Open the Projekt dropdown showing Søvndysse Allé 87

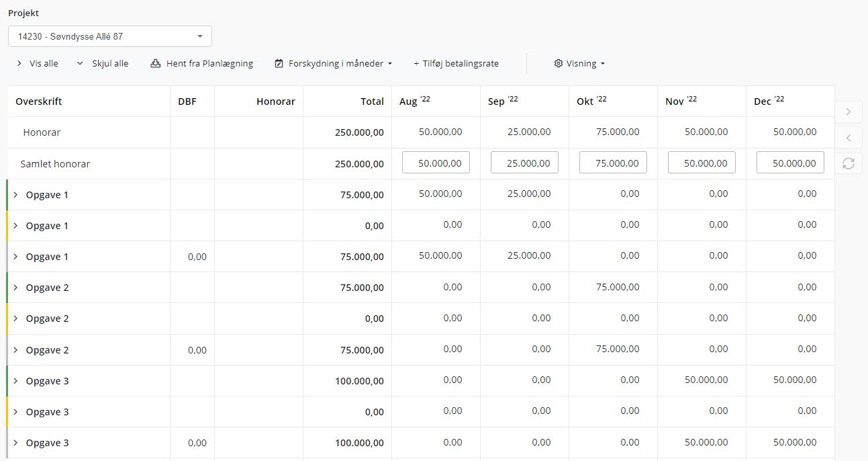pos(110,36)
